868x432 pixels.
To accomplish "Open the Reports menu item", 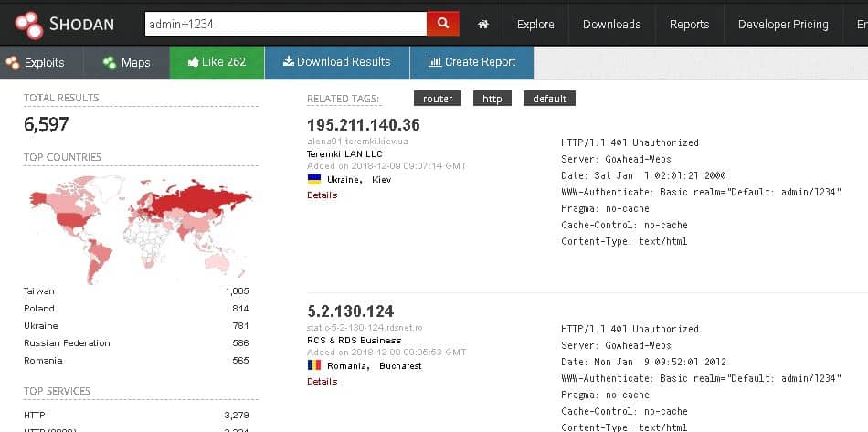I will click(x=689, y=25).
